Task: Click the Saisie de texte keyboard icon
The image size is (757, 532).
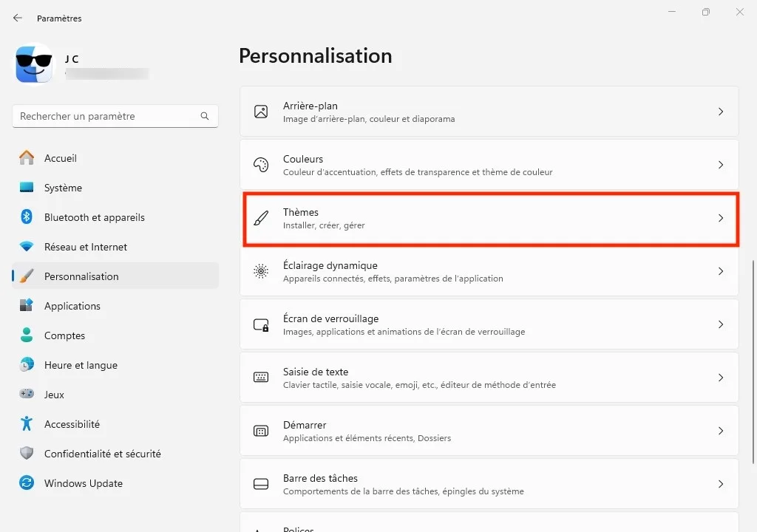Action: tap(261, 378)
